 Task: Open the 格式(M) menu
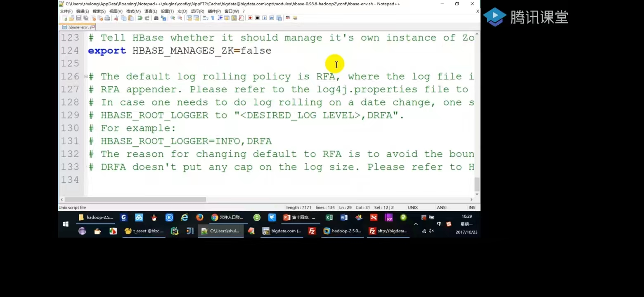click(133, 11)
